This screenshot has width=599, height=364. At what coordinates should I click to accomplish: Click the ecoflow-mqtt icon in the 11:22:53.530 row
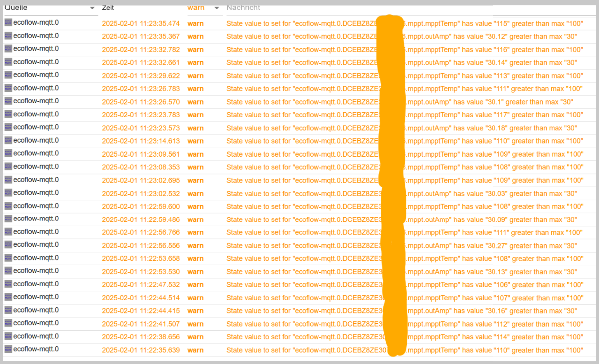[8, 271]
